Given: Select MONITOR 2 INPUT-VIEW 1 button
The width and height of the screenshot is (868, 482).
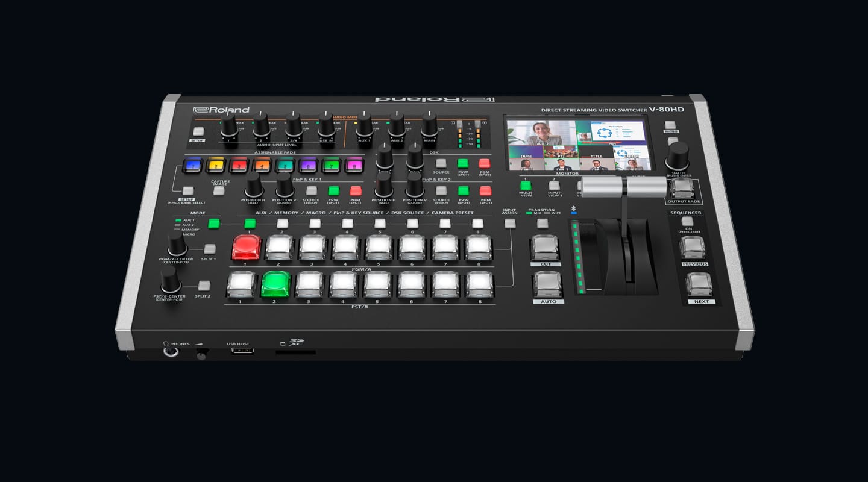Looking at the screenshot, I should click(x=554, y=186).
